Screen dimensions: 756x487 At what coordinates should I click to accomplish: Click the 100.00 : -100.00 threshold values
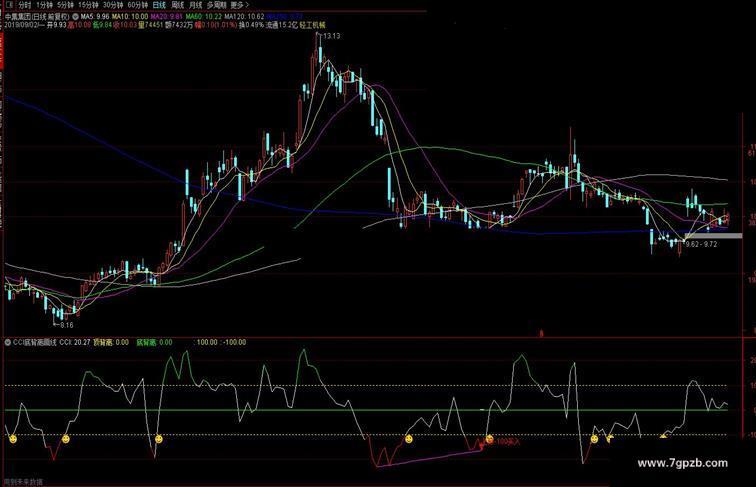[221, 342]
